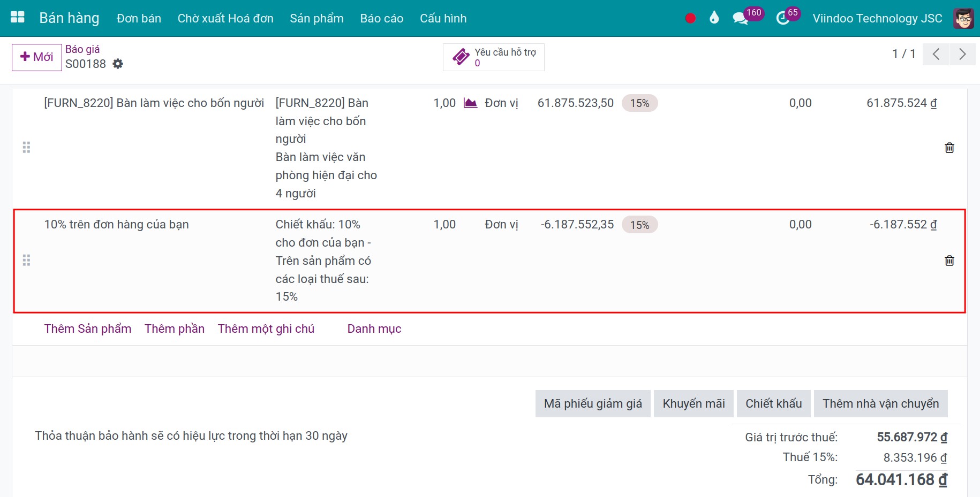Open the Cấu hình menu
Screen dimensions: 980x497
tap(443, 18)
